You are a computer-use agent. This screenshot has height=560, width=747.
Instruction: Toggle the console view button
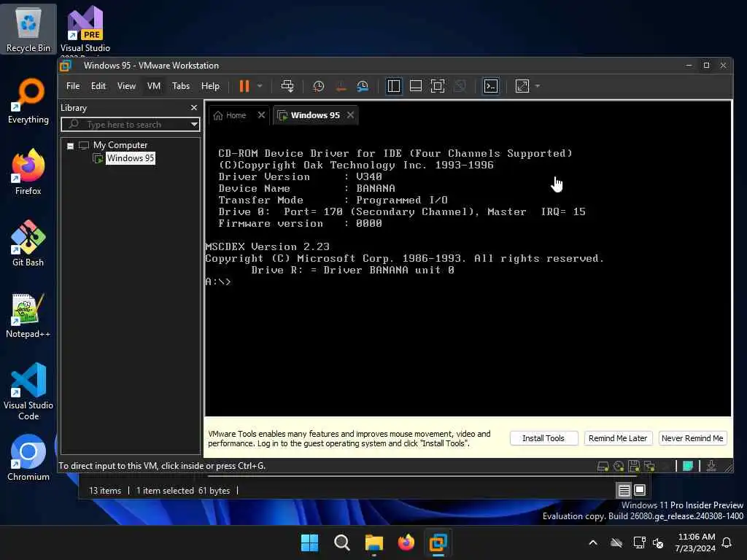[491, 86]
